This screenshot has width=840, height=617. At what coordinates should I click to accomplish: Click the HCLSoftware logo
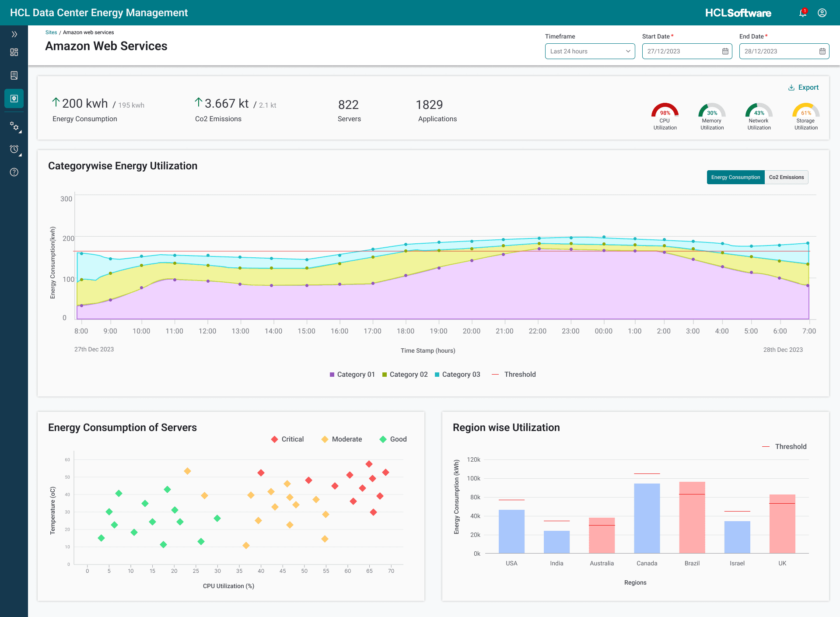coord(738,13)
